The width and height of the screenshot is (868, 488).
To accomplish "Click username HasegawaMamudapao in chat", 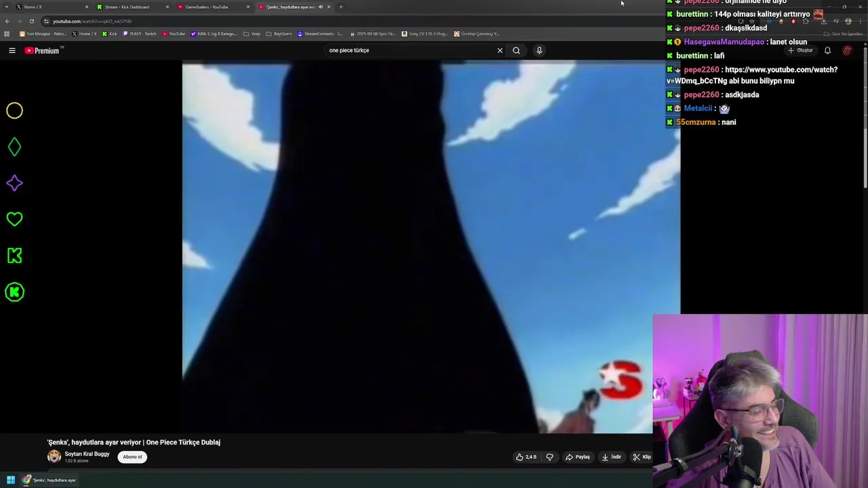I will [x=724, y=42].
